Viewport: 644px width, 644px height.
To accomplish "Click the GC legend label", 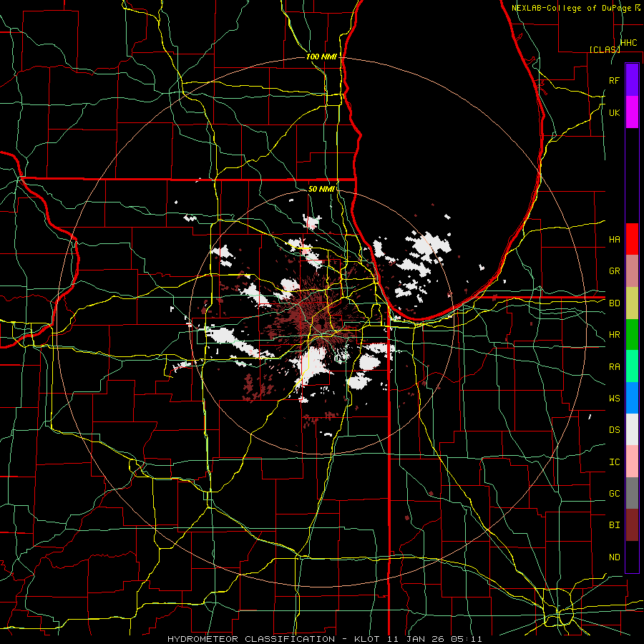I will click(614, 494).
